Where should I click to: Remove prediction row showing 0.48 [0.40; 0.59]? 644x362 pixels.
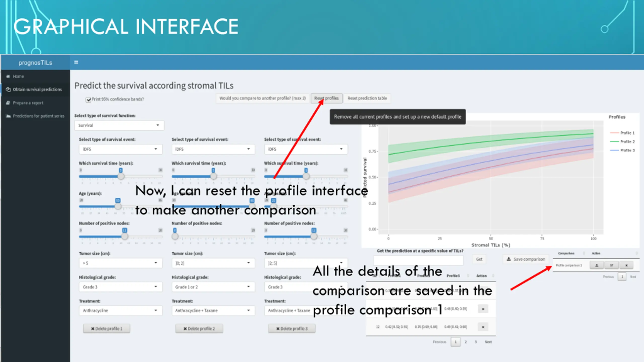click(x=483, y=309)
